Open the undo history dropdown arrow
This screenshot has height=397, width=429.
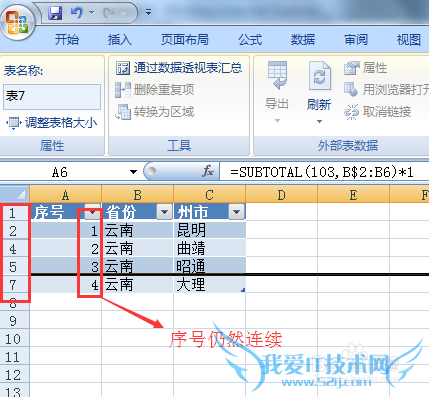(x=92, y=13)
